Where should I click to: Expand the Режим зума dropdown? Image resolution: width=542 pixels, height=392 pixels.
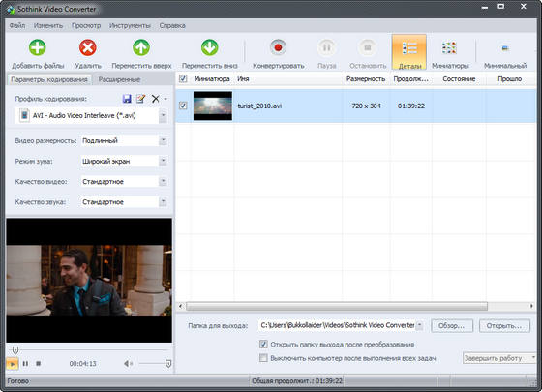[164, 161]
